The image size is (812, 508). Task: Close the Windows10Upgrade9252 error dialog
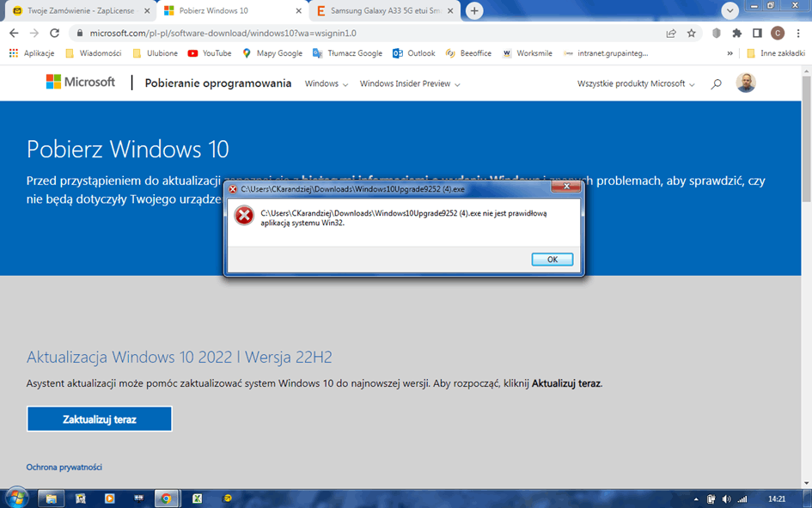pyautogui.click(x=566, y=187)
